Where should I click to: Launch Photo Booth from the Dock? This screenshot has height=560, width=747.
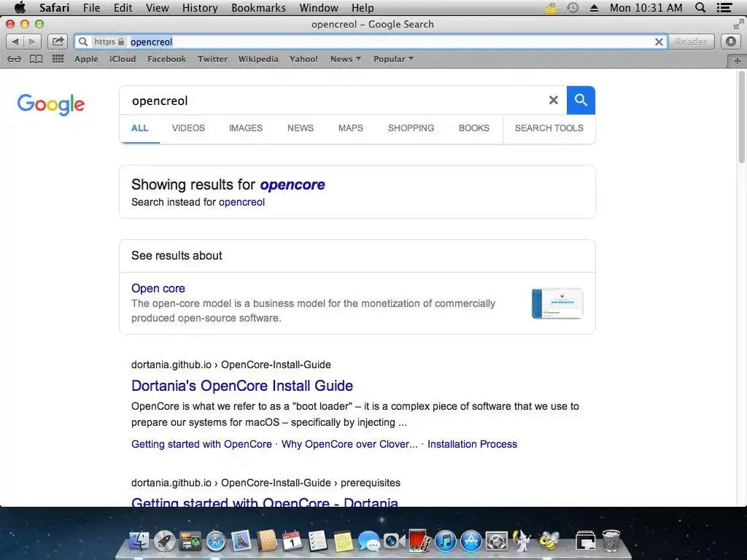click(x=419, y=542)
